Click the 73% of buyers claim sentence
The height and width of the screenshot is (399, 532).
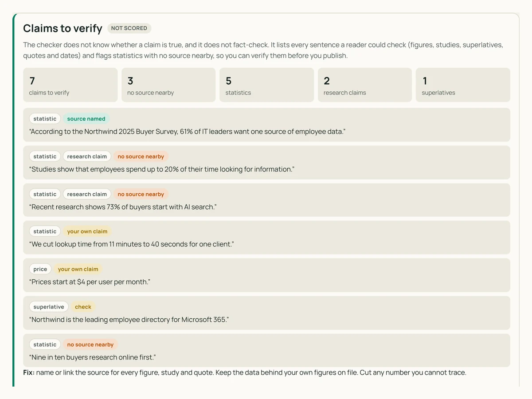123,207
